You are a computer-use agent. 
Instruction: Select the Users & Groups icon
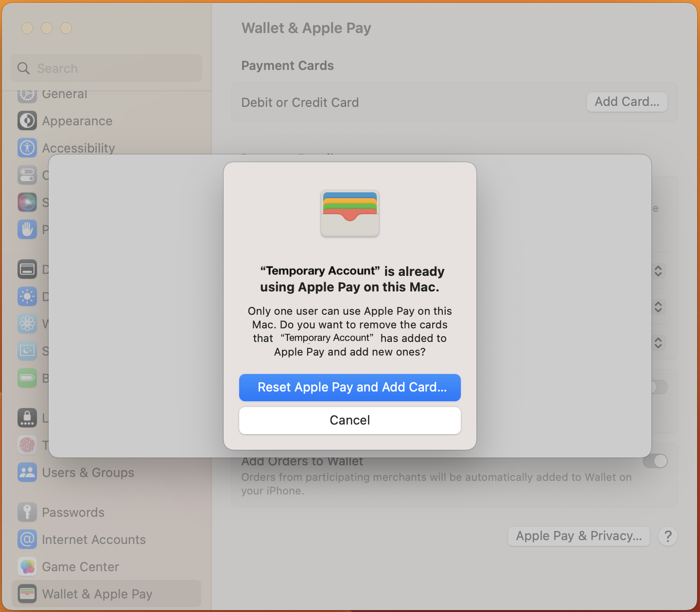[27, 472]
